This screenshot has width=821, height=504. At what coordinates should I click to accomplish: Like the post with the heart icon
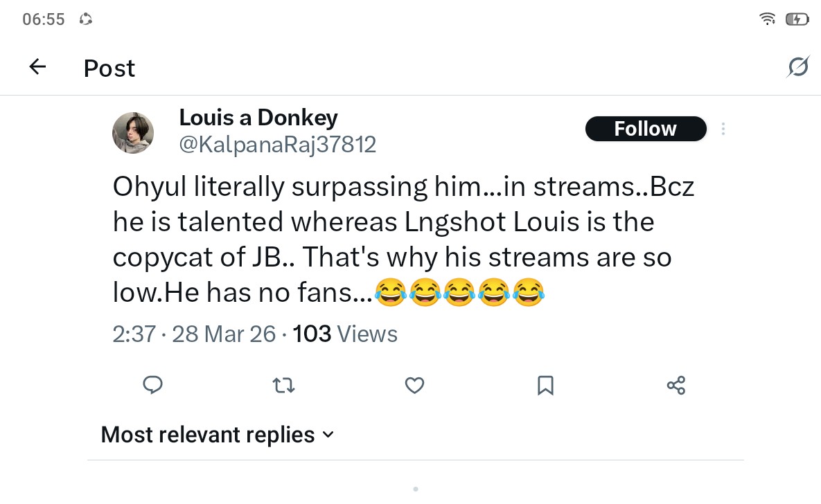[x=414, y=386]
